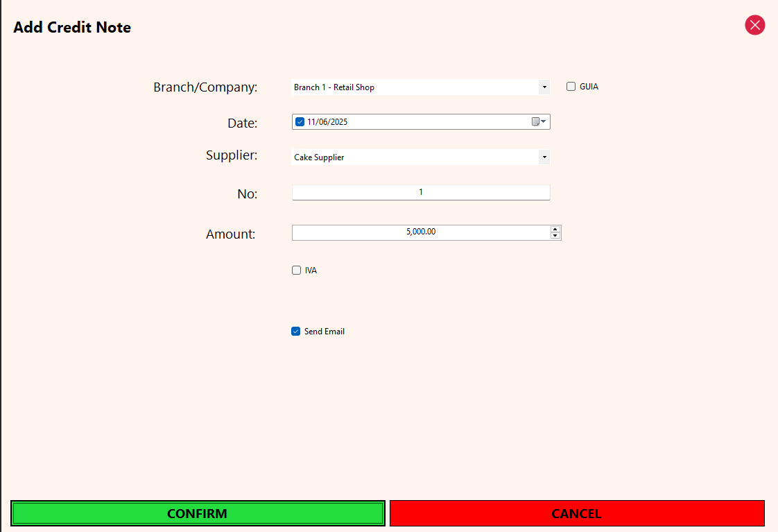Open the calendar picker in Date field

click(539, 121)
